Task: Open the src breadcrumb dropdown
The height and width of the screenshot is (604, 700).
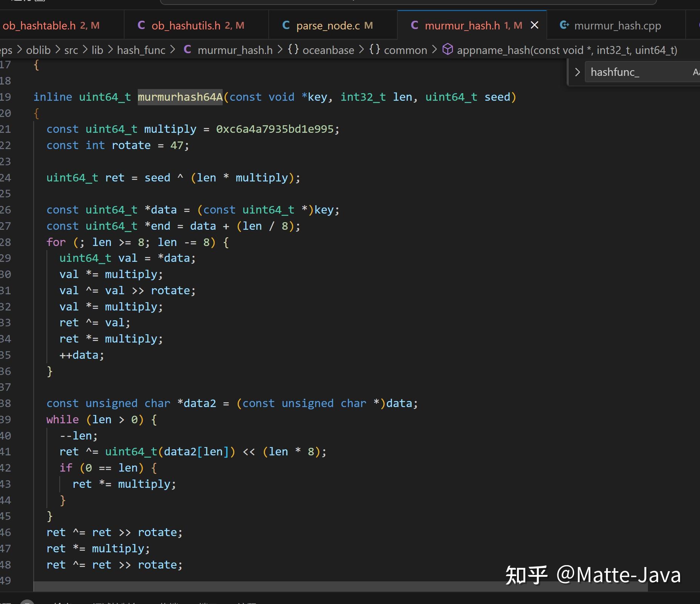Action: tap(71, 49)
